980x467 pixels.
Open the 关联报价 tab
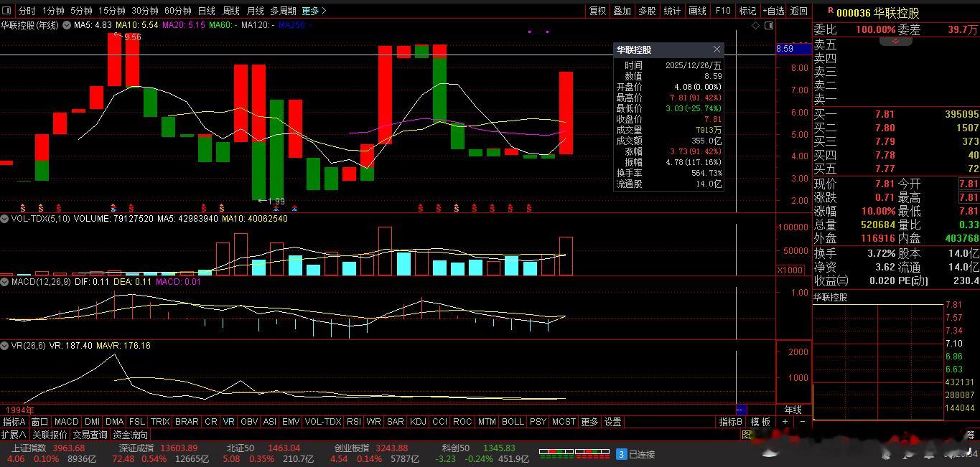50,435
